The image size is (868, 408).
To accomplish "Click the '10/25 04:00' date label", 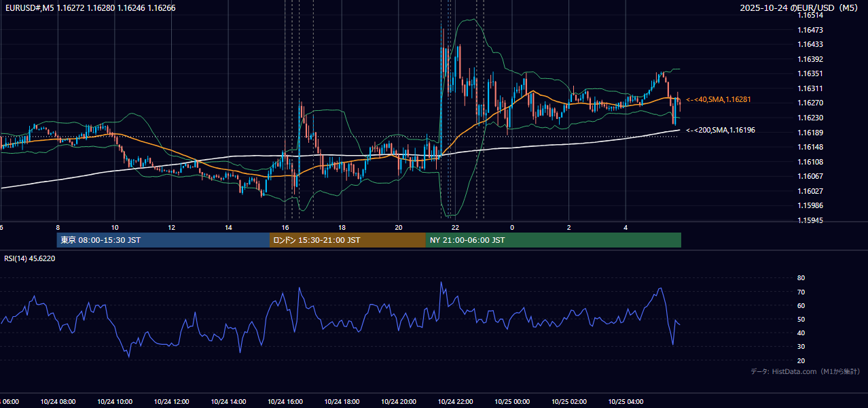I will 626,402.
